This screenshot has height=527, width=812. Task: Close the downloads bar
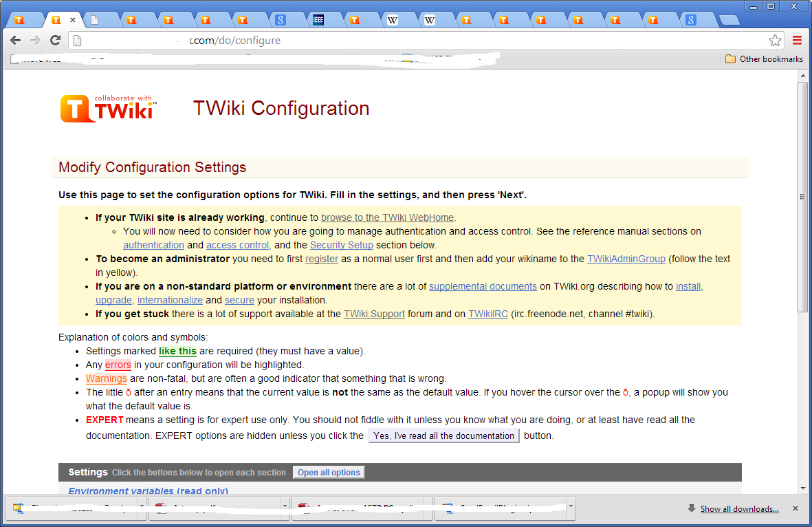(x=795, y=508)
